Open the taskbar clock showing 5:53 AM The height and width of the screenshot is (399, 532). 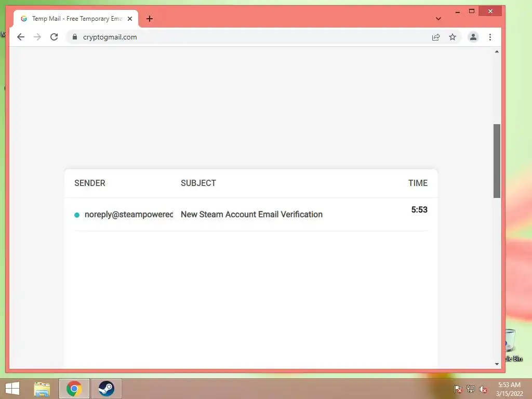click(x=509, y=389)
